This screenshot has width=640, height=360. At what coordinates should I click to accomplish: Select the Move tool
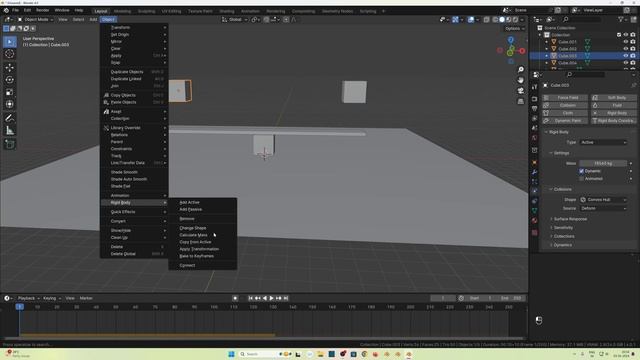click(x=10, y=68)
